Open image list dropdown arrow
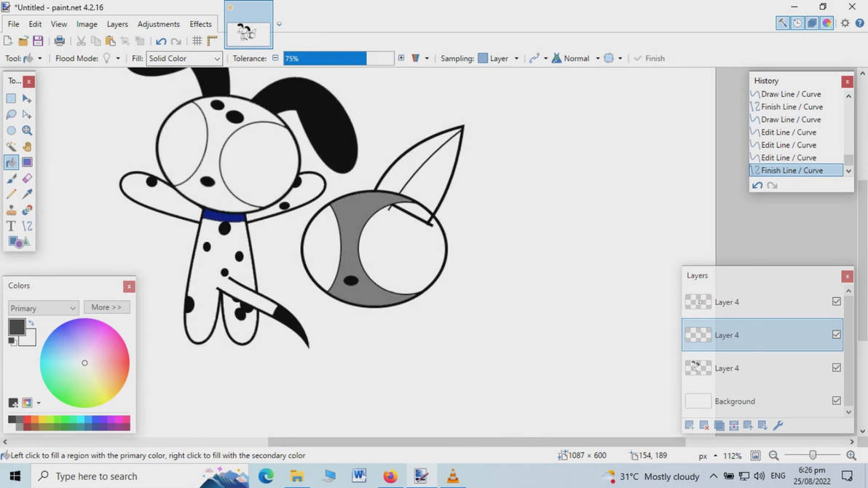 279,24
